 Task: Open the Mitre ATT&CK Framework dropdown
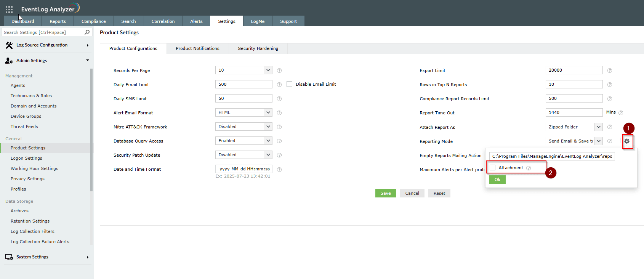(x=244, y=127)
